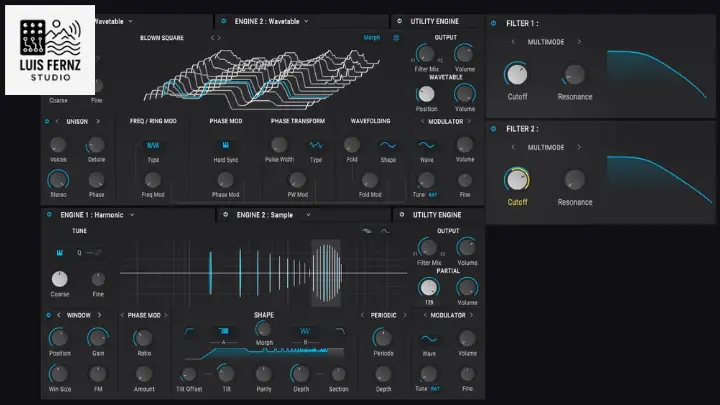Open the Shape B pattern selector icon
720x405 pixels.
point(305,331)
